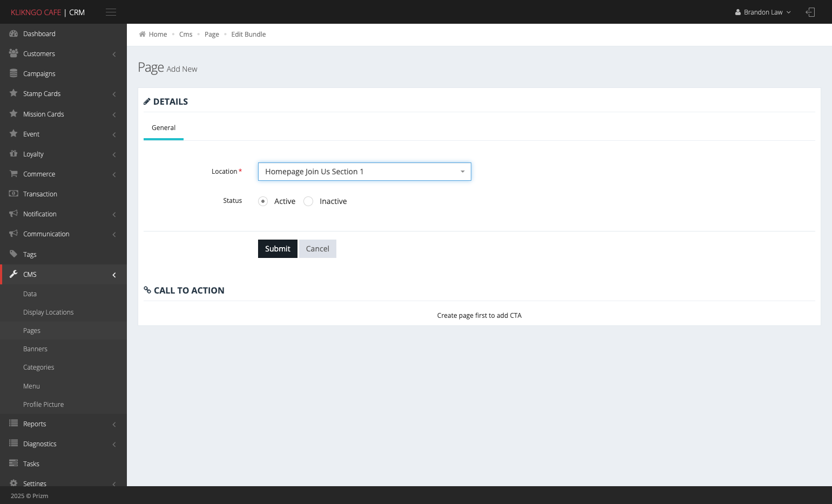Click the Stamp Cards star icon
Viewport: 832px width, 504px height.
(x=13, y=93)
